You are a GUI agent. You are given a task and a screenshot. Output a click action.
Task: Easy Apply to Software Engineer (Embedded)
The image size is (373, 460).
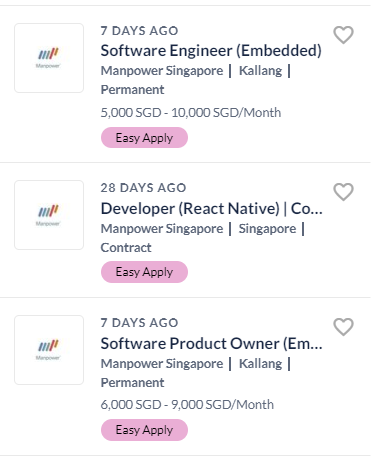pyautogui.click(x=144, y=138)
